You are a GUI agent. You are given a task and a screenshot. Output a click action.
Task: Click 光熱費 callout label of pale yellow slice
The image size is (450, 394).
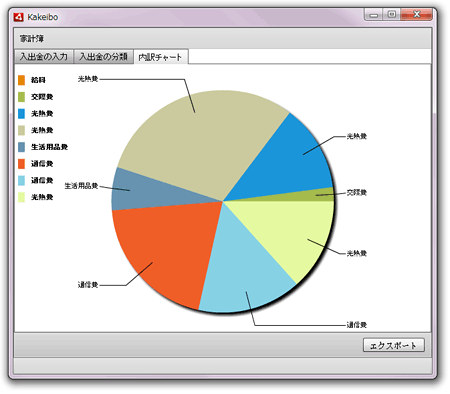pyautogui.click(x=357, y=253)
